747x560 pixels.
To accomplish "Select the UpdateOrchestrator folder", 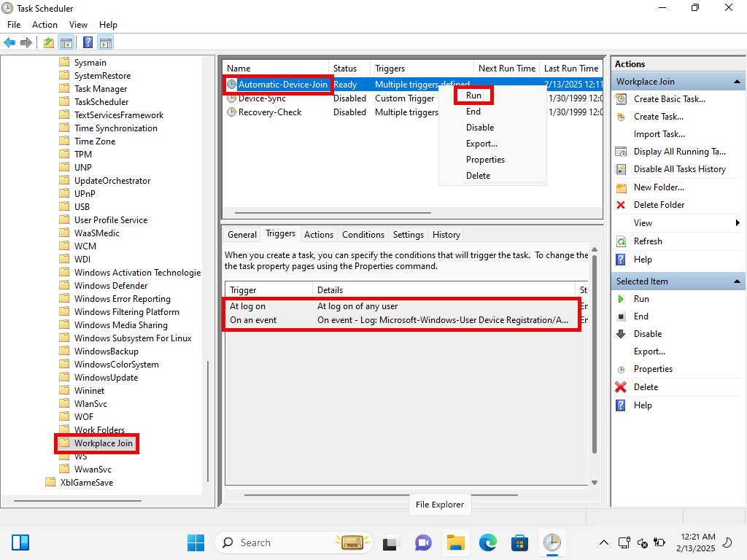I will pyautogui.click(x=112, y=181).
